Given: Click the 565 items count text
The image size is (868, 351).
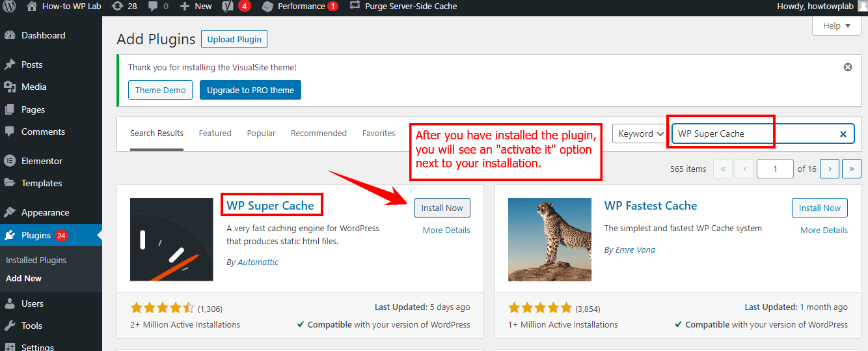Looking at the screenshot, I should [688, 169].
